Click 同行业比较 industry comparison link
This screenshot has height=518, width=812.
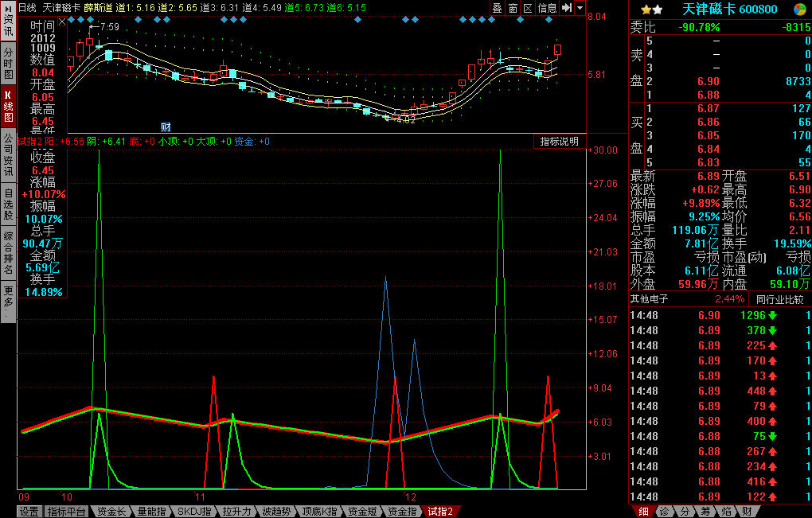780,300
